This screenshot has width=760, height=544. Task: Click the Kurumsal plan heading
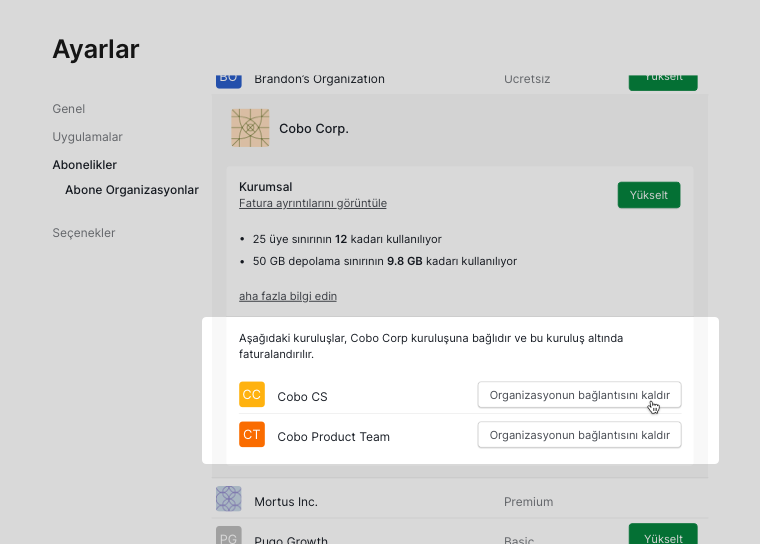266,187
